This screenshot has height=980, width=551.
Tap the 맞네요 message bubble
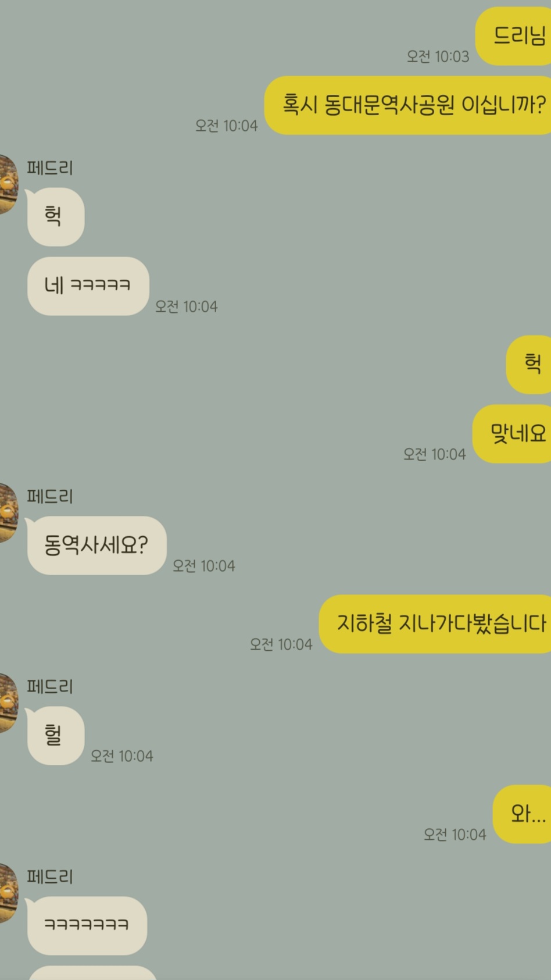coord(512,434)
